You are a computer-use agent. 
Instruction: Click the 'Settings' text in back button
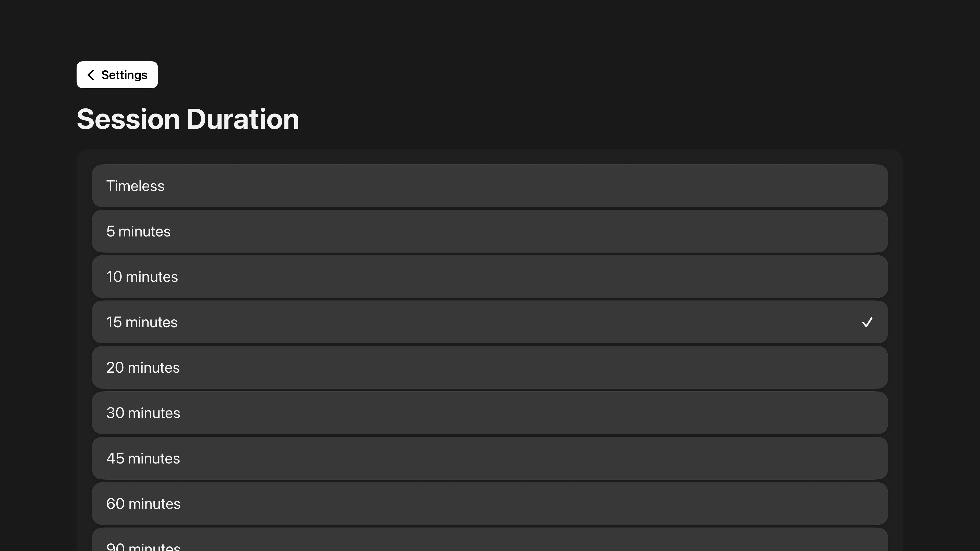[x=124, y=75]
